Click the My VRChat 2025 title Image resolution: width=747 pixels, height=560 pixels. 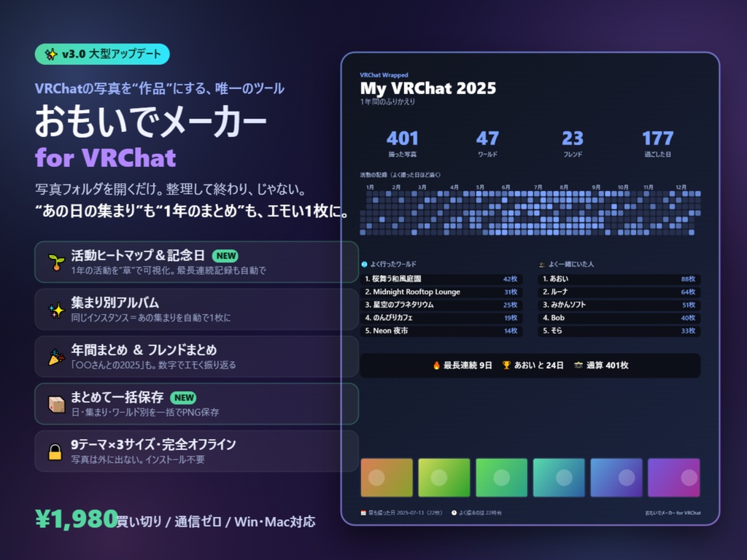coord(427,88)
